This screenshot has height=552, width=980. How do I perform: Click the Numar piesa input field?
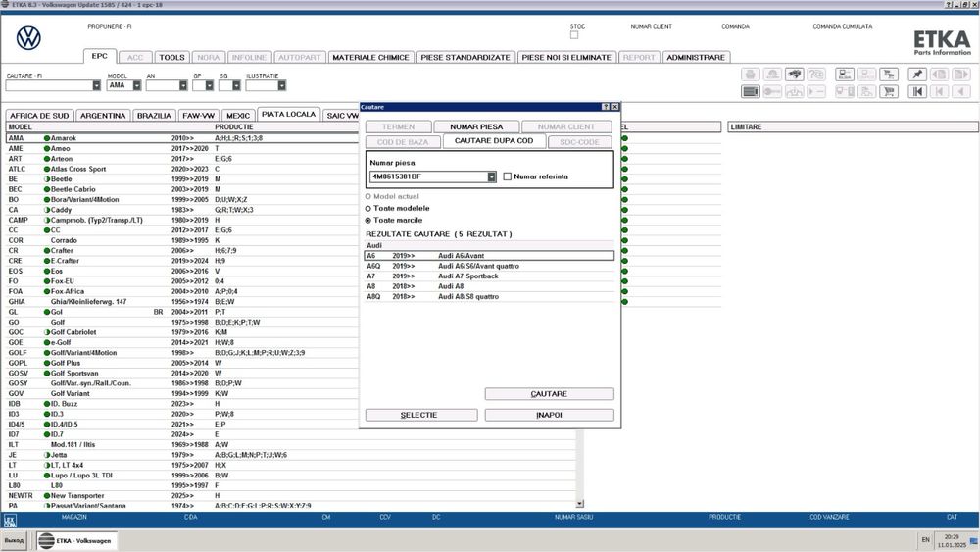(428, 176)
